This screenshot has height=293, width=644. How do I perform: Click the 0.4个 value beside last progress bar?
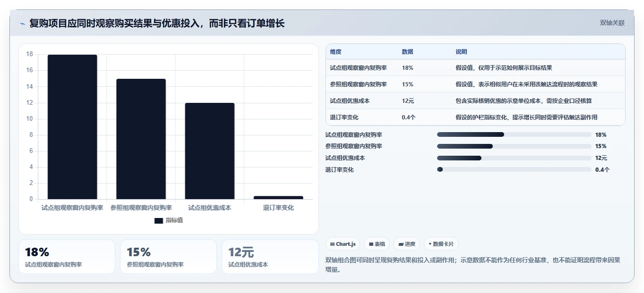(x=602, y=170)
